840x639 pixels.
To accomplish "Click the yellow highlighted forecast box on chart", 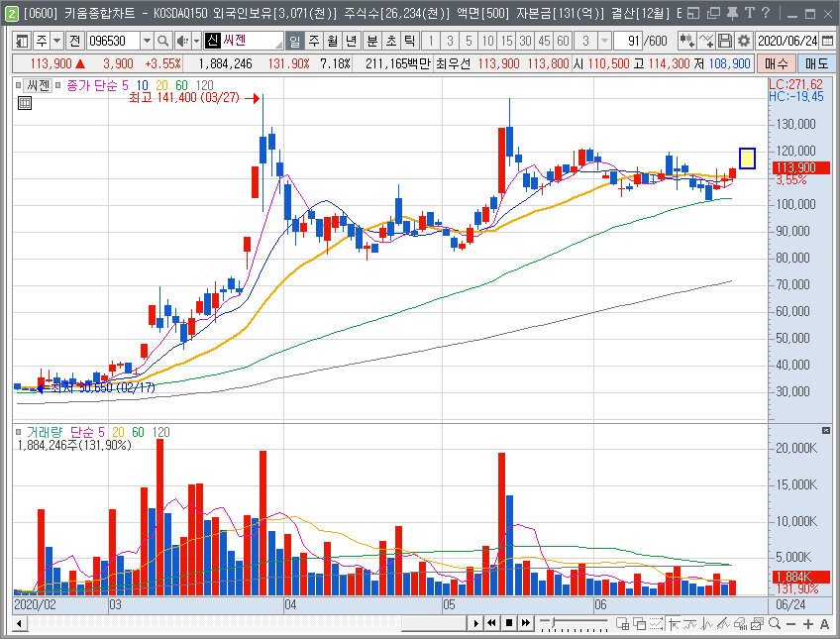I will click(747, 158).
